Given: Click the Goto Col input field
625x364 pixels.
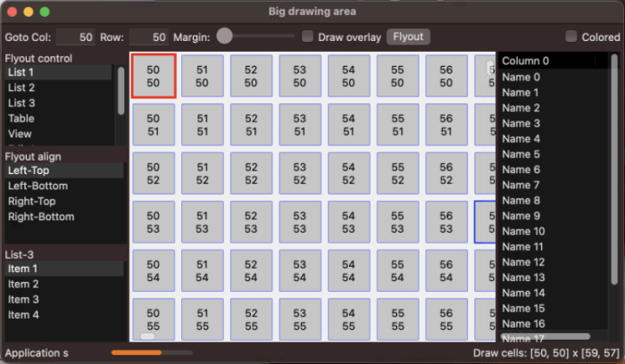Looking at the screenshot, I should (x=76, y=37).
